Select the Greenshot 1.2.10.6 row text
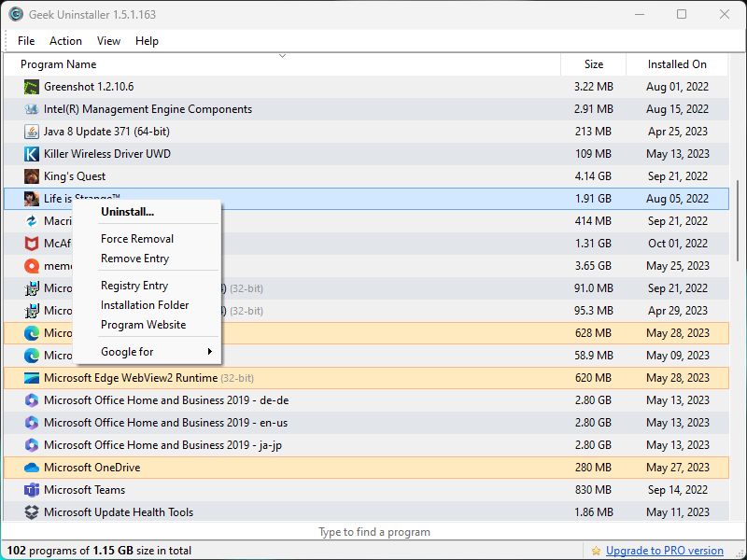 click(x=89, y=87)
